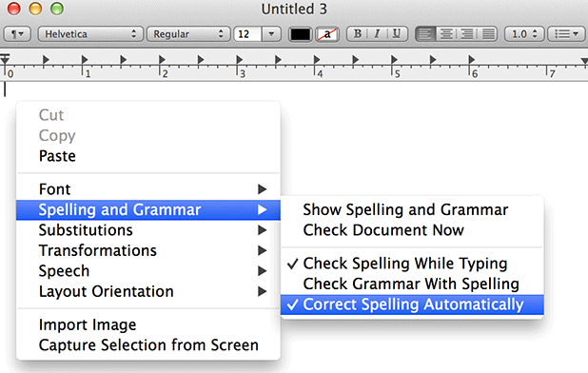Toggle Check Spelling While Typing
Image resolution: width=588 pixels, height=373 pixels.
(x=412, y=264)
